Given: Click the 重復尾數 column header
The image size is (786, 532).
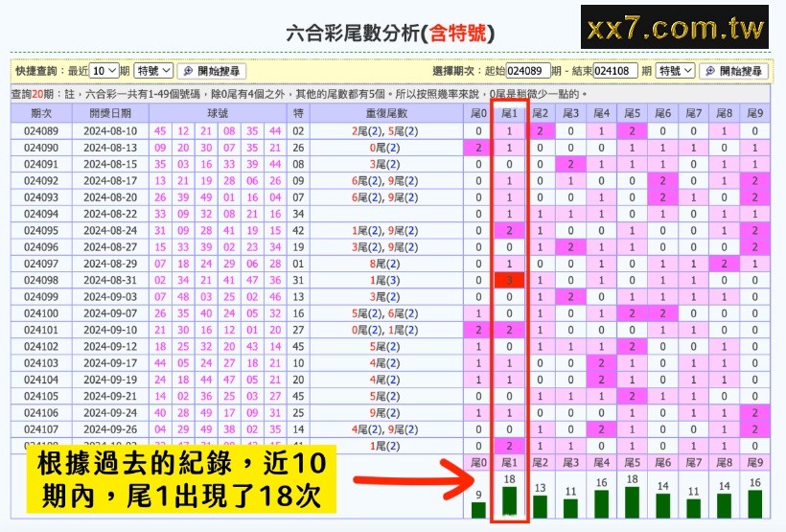Looking at the screenshot, I should pyautogui.click(x=385, y=114).
